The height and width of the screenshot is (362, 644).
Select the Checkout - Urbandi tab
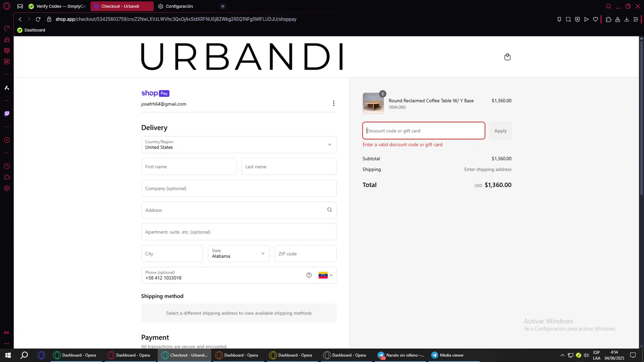pos(122,6)
